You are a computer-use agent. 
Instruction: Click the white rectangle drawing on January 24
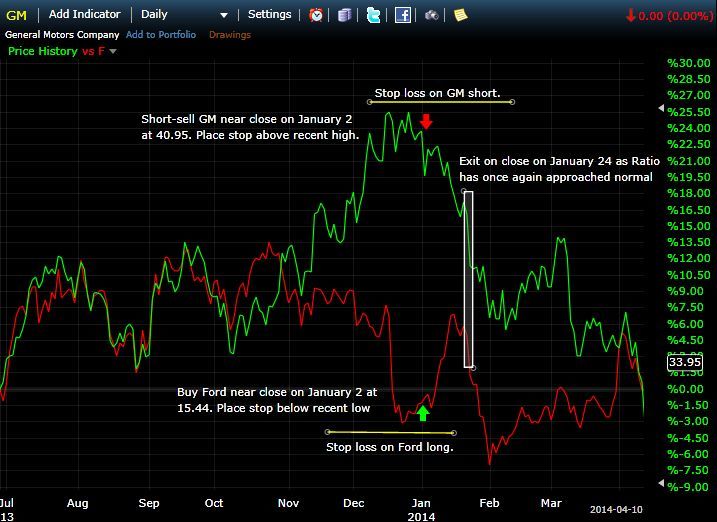469,279
